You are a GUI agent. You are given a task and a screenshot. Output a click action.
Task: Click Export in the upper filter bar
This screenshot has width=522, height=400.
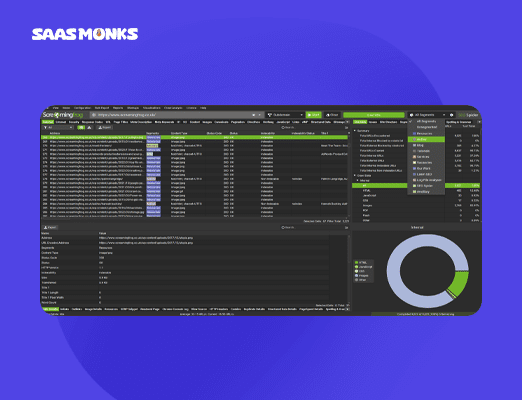[x=105, y=128]
